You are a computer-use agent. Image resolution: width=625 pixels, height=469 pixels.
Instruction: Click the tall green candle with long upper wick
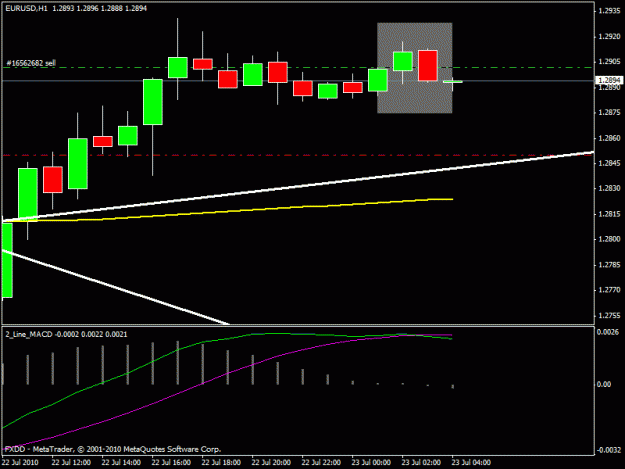coord(178,67)
